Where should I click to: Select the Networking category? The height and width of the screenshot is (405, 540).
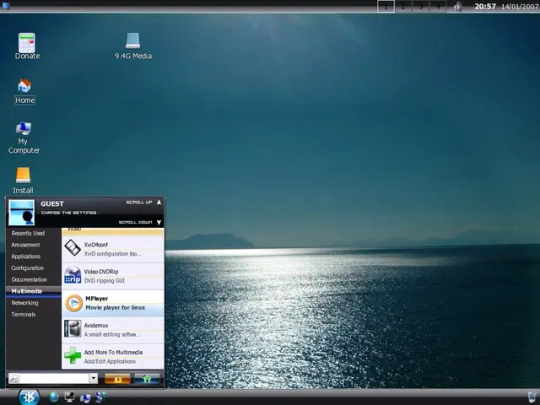(25, 303)
